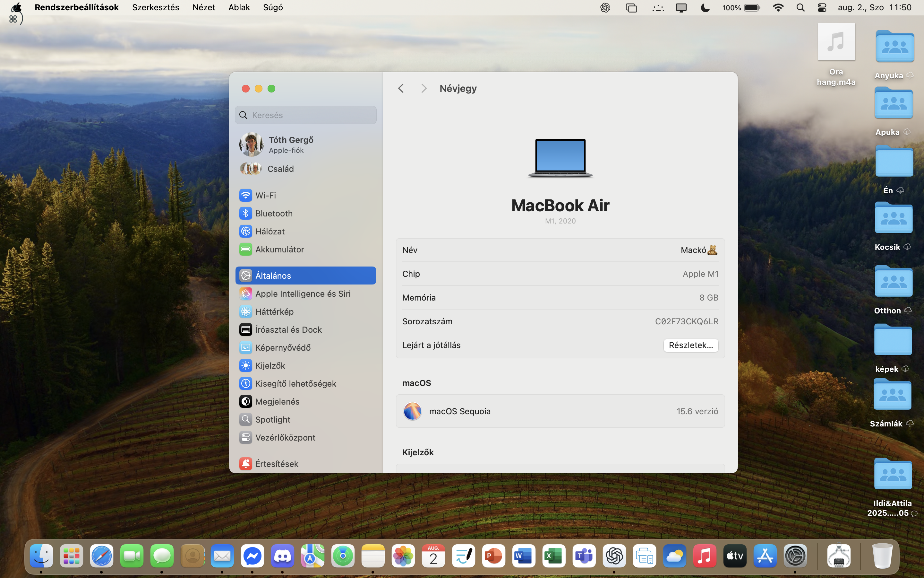Open Kisegítő lehetőségek settings
The height and width of the screenshot is (578, 924).
pos(305,383)
